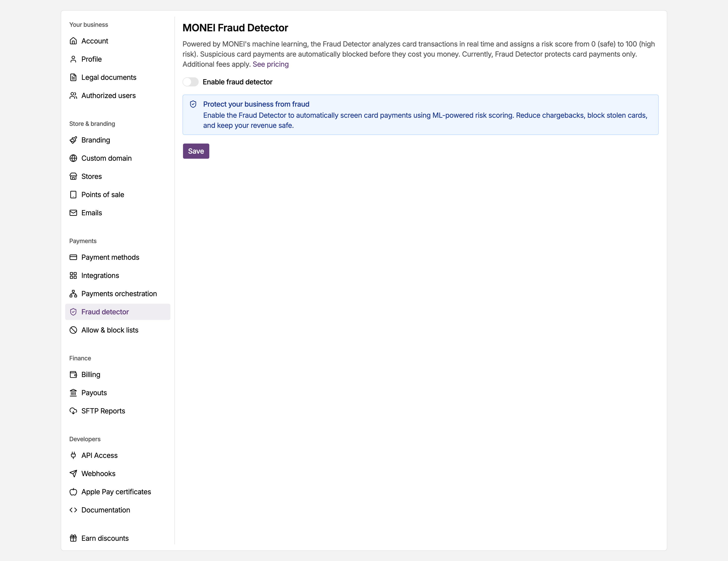Viewport: 728px width, 561px height.
Task: Click the 'Payments' section header
Action: (x=83, y=241)
